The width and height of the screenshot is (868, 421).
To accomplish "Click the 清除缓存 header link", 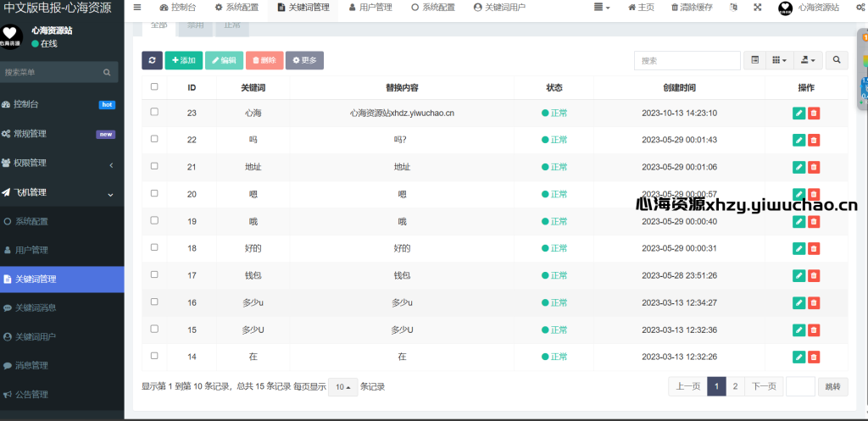I will click(x=692, y=8).
